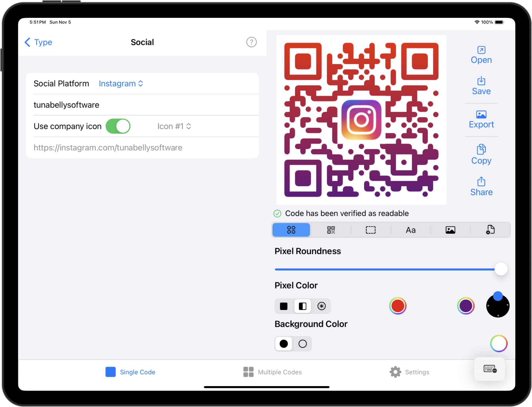
Task: Click the 5:51 PM clock in status bar
Action: 38,22
